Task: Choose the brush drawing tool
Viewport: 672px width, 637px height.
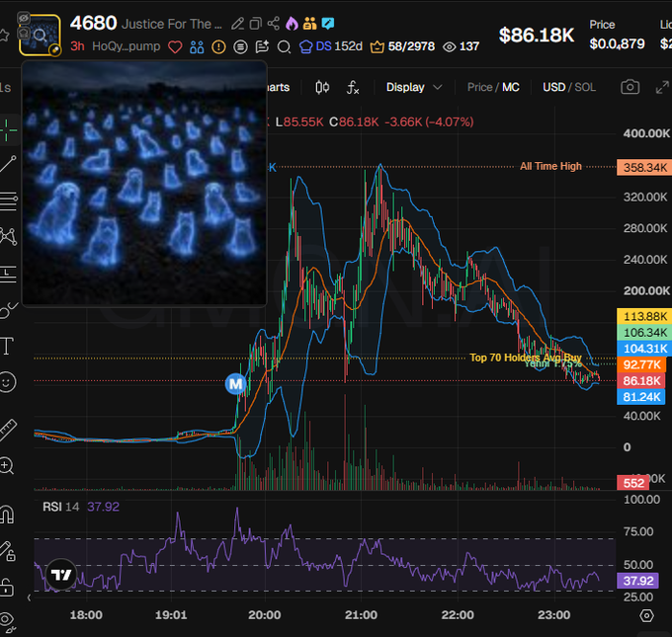Action: [8, 310]
